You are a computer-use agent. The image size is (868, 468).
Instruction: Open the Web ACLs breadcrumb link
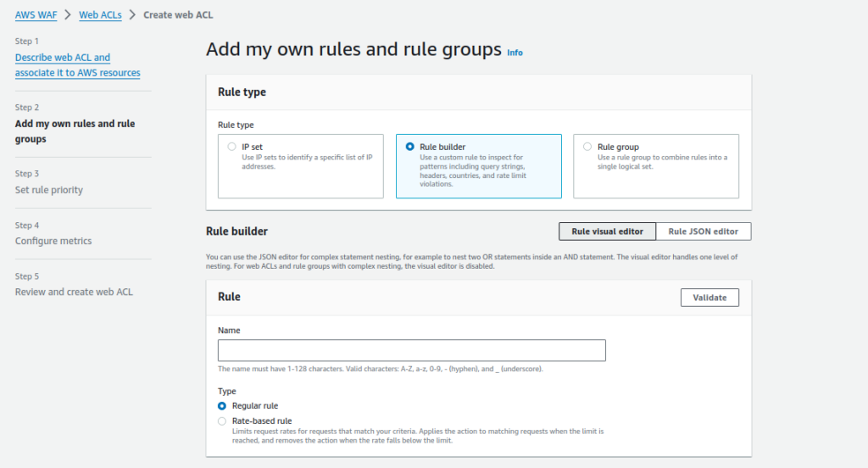(x=99, y=15)
